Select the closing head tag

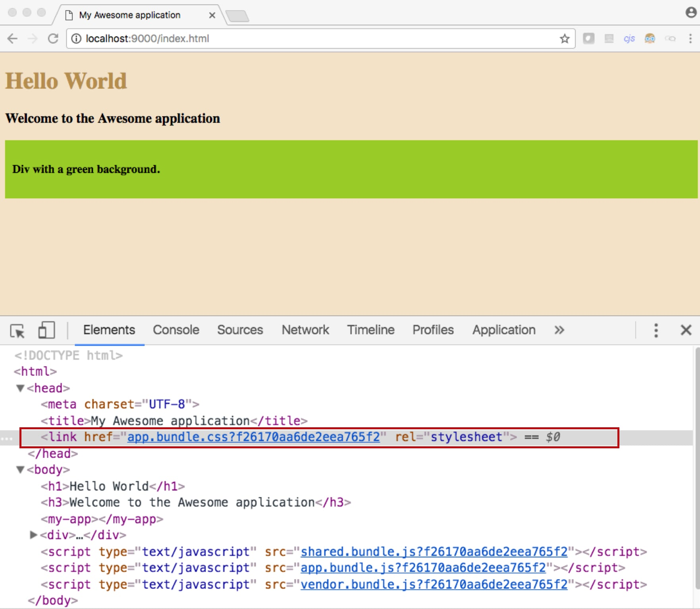(x=53, y=453)
